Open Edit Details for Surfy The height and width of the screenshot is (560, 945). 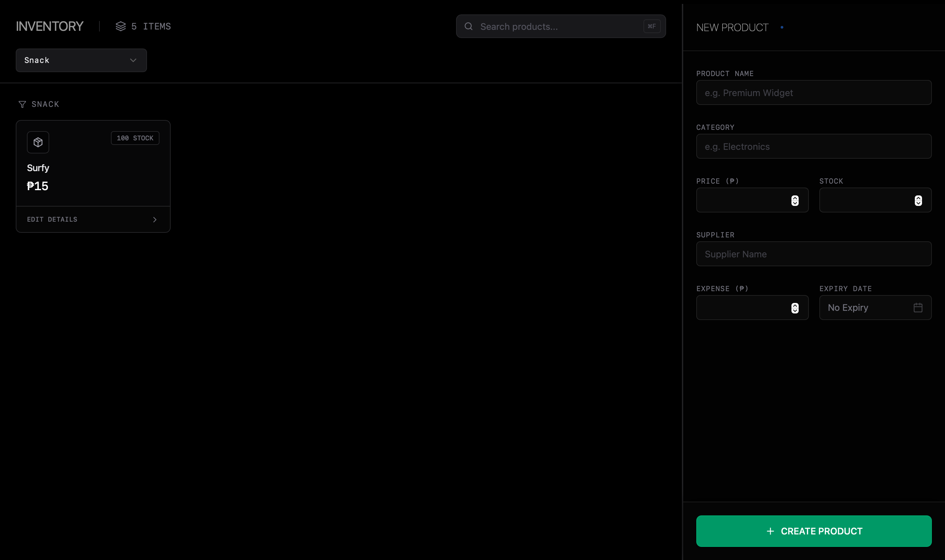pos(52,219)
